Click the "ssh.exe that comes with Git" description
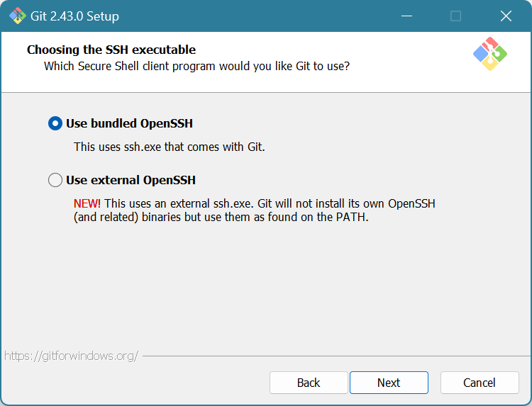This screenshot has width=532, height=406. (x=169, y=147)
